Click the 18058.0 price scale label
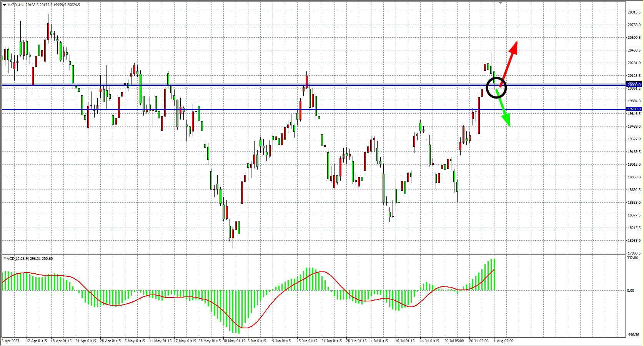 [x=634, y=241]
